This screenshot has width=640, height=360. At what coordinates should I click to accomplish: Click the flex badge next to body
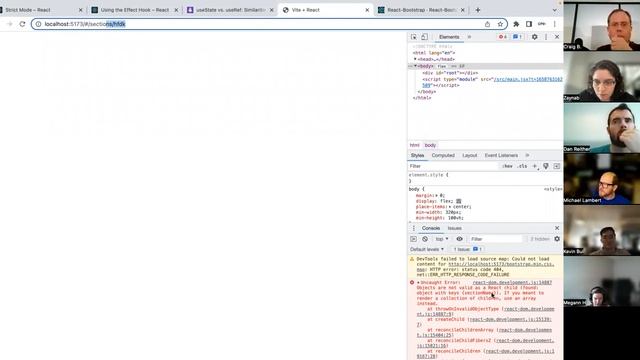coord(442,66)
